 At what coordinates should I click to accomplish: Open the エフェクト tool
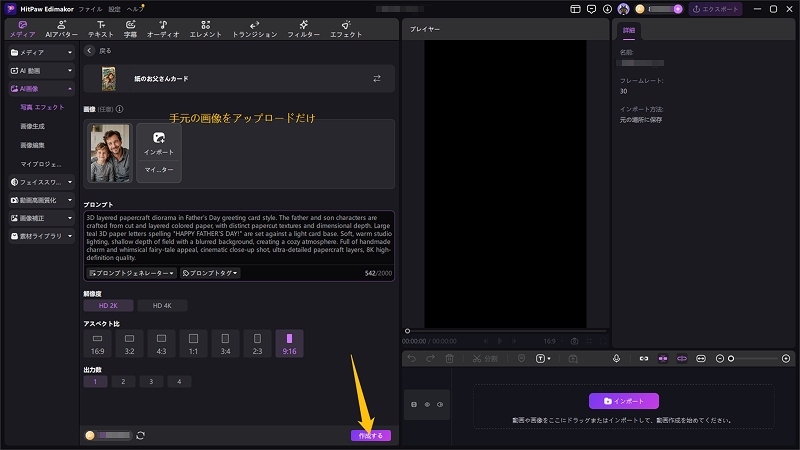coord(346,29)
